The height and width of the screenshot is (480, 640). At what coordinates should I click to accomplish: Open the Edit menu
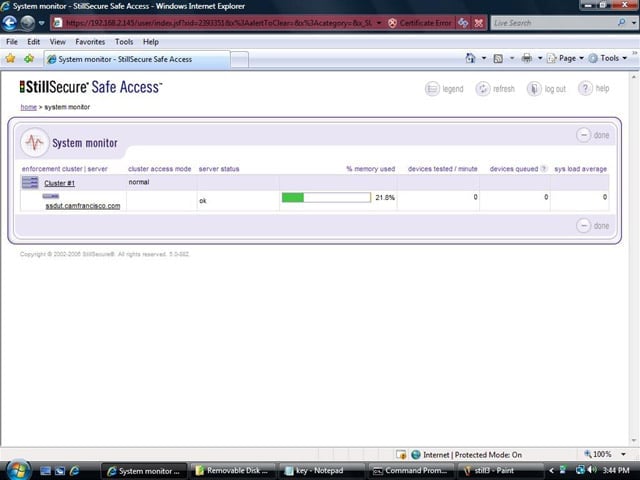pyautogui.click(x=33, y=42)
